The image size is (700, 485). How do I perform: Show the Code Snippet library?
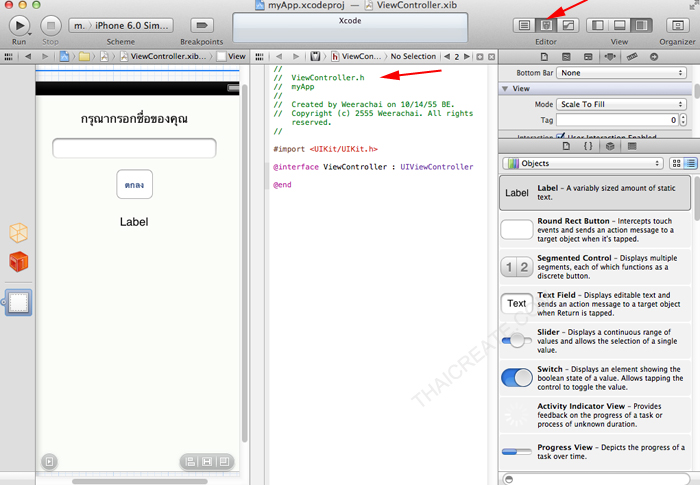(588, 146)
